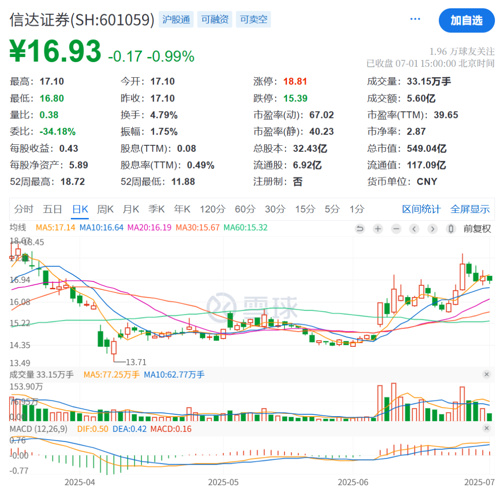Viewport: 500px width, 493px height.
Task: Click the 总市值 value 549.04亿
Action: pyautogui.click(x=426, y=148)
